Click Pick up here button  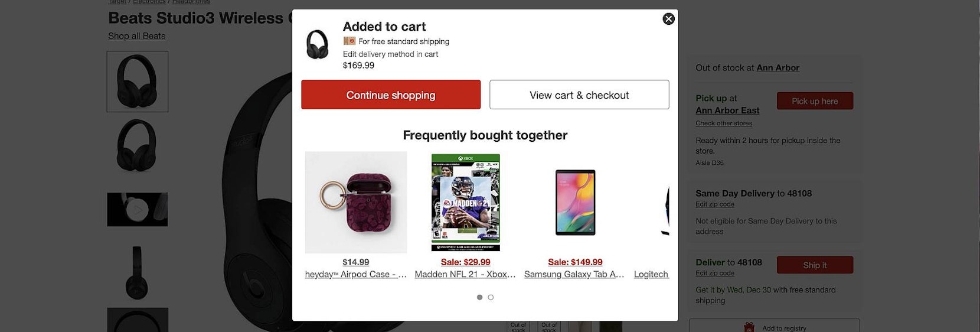tap(815, 101)
